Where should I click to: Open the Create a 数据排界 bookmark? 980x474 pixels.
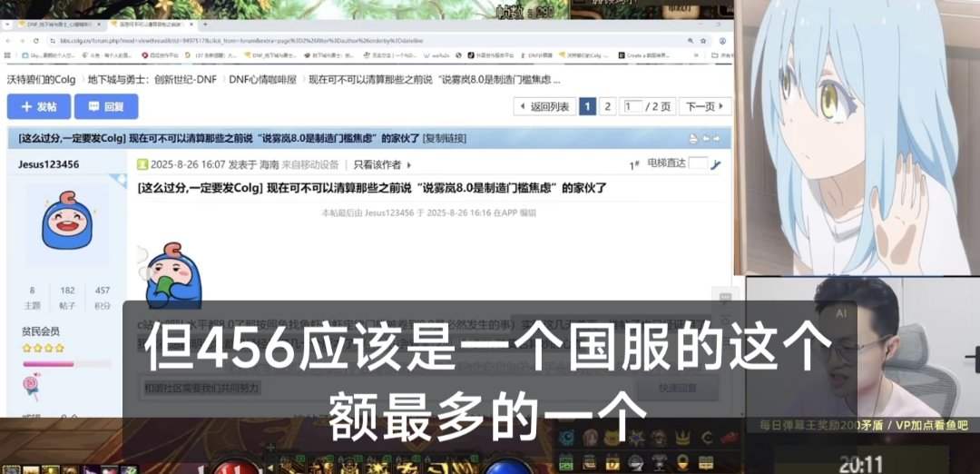[x=643, y=55]
